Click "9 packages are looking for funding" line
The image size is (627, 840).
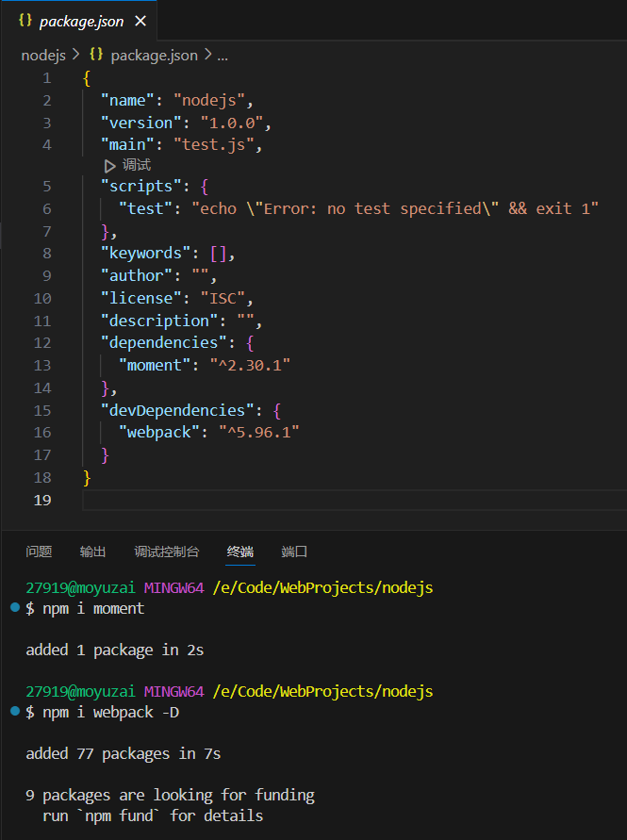coord(170,796)
